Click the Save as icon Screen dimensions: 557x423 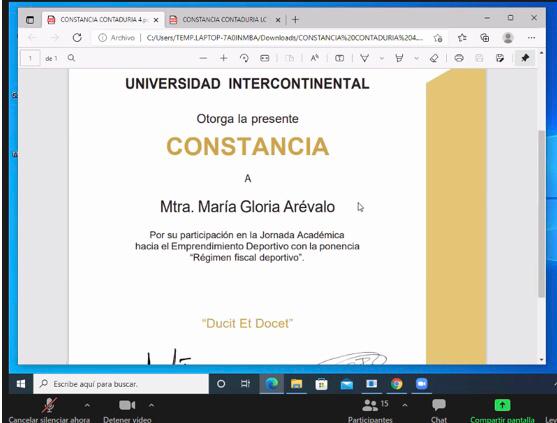tap(500, 58)
